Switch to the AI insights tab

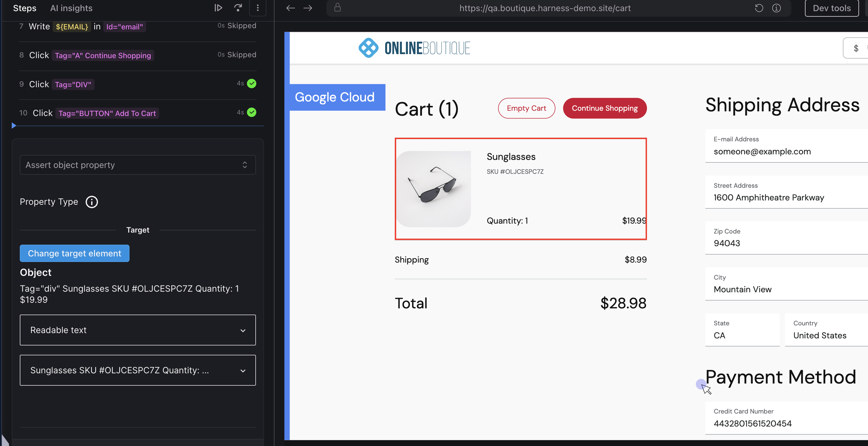71,8
